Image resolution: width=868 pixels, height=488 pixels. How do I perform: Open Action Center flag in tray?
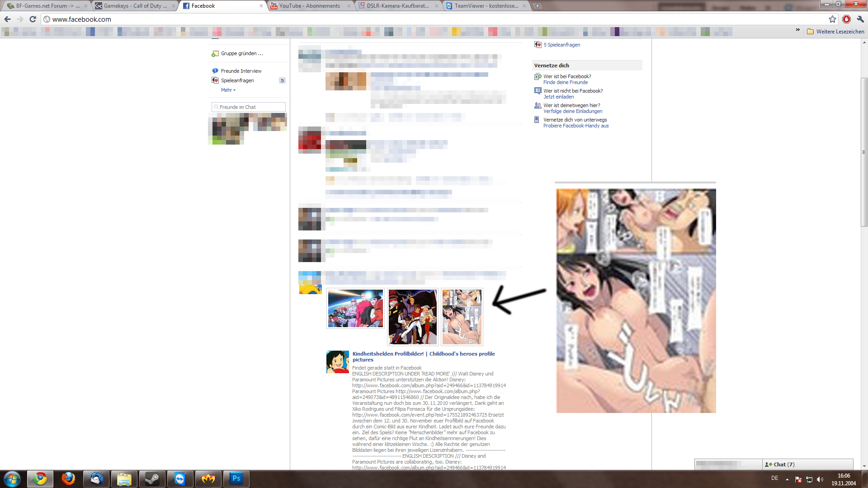(798, 479)
